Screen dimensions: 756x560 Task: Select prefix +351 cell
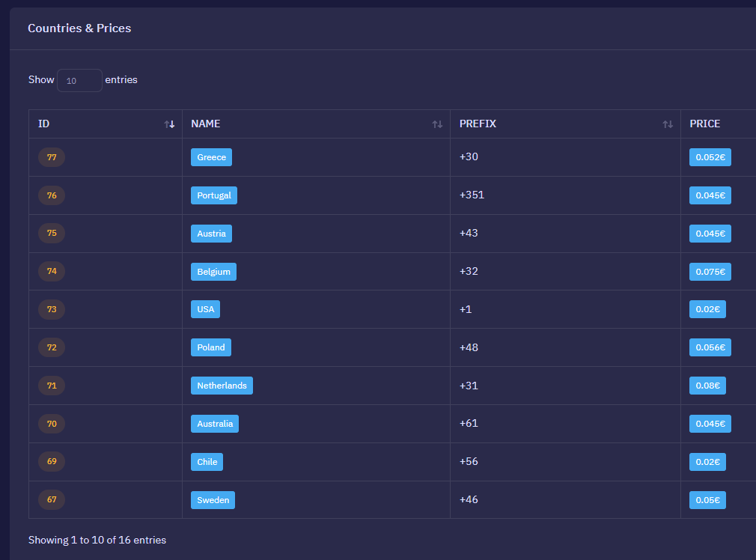click(x=565, y=195)
